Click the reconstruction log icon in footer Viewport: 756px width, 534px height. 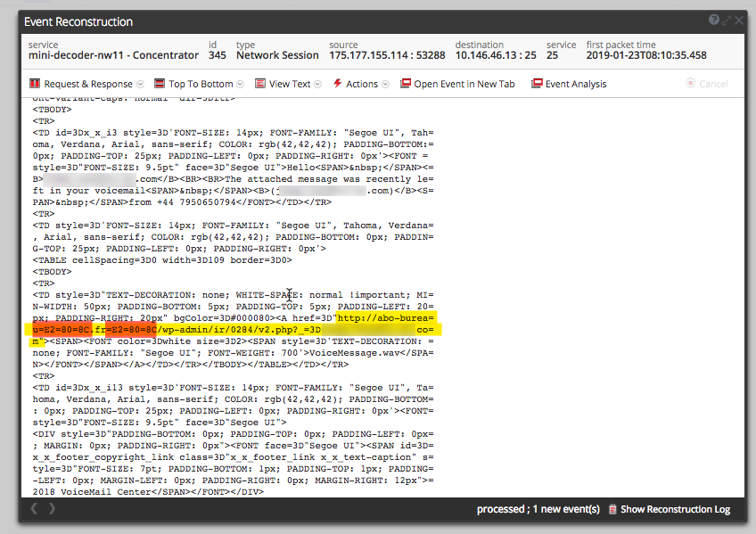pos(612,509)
